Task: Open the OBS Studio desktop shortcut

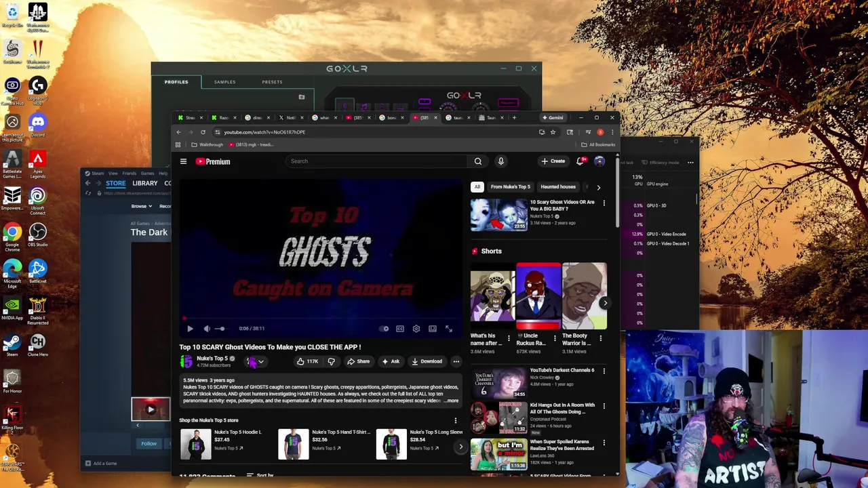Action: tap(38, 235)
